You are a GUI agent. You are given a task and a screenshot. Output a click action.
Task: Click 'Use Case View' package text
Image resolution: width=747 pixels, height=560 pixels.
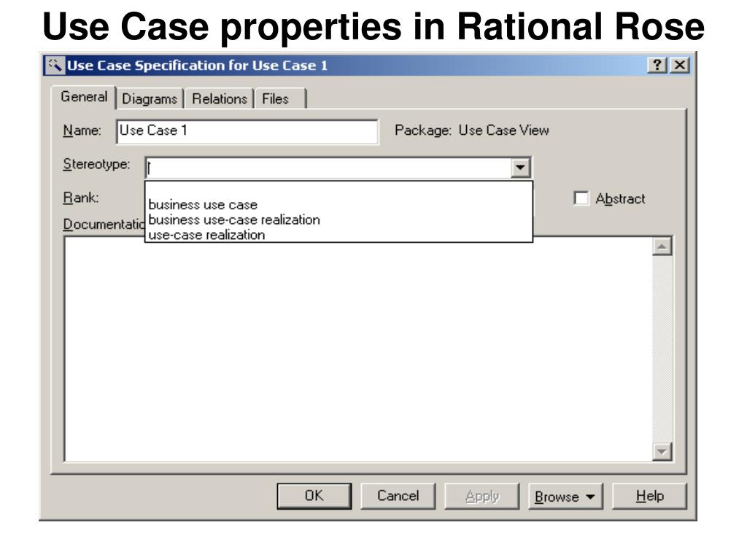tap(503, 131)
